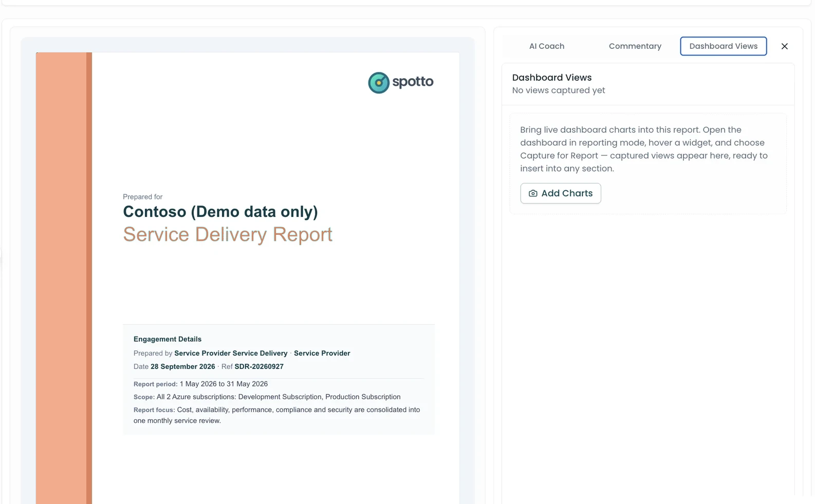Image resolution: width=815 pixels, height=504 pixels.
Task: Open the Commentary tab
Action: (635, 46)
